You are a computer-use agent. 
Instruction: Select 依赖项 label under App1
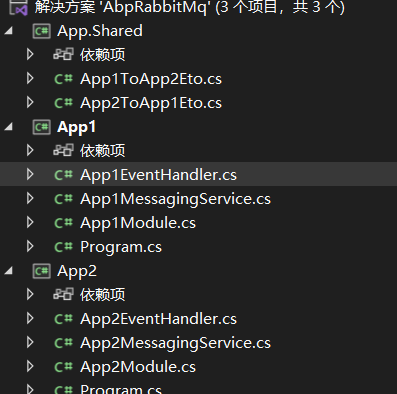(x=103, y=151)
